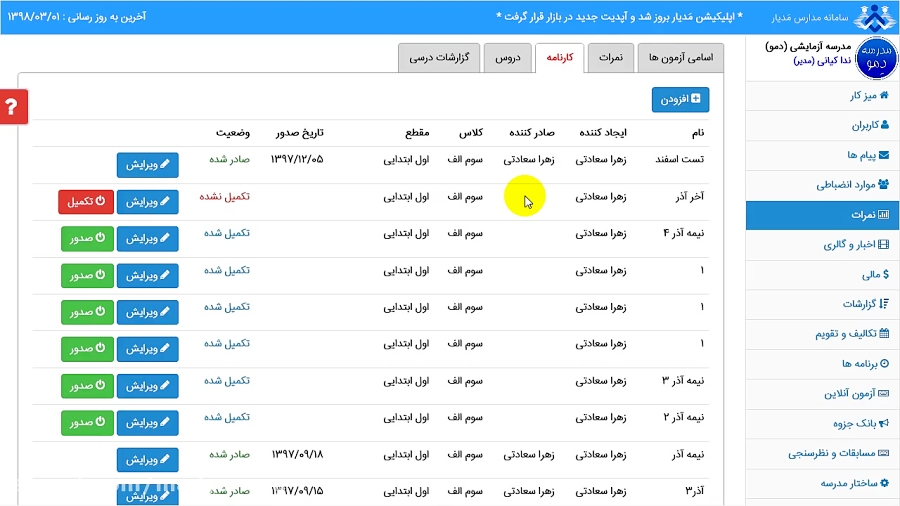This screenshot has width=900, height=506.
Task: Edit the نیمه آذر ۲ report card
Action: click(x=148, y=422)
